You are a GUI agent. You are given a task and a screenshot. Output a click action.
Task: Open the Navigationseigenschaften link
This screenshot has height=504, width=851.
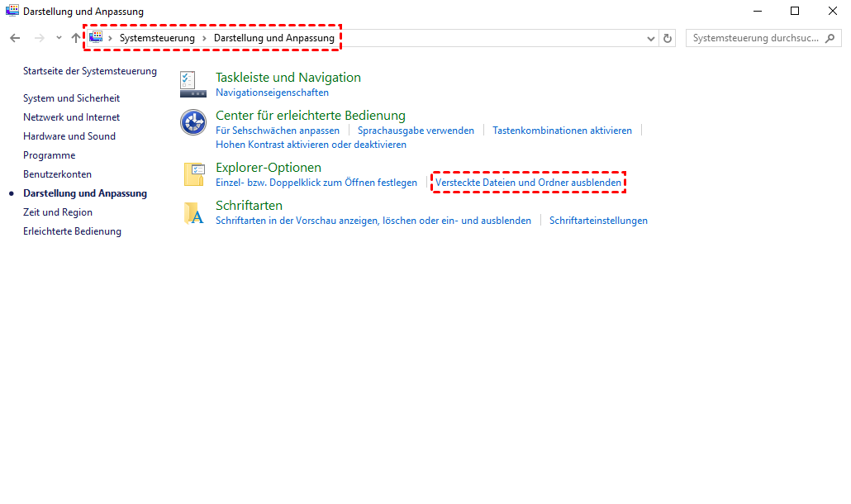point(272,93)
